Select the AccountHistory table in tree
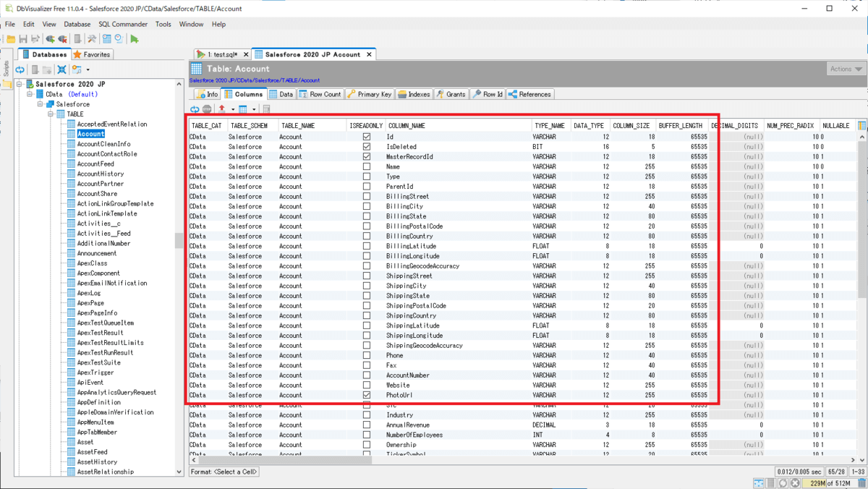This screenshot has width=868, height=489. pyautogui.click(x=100, y=174)
